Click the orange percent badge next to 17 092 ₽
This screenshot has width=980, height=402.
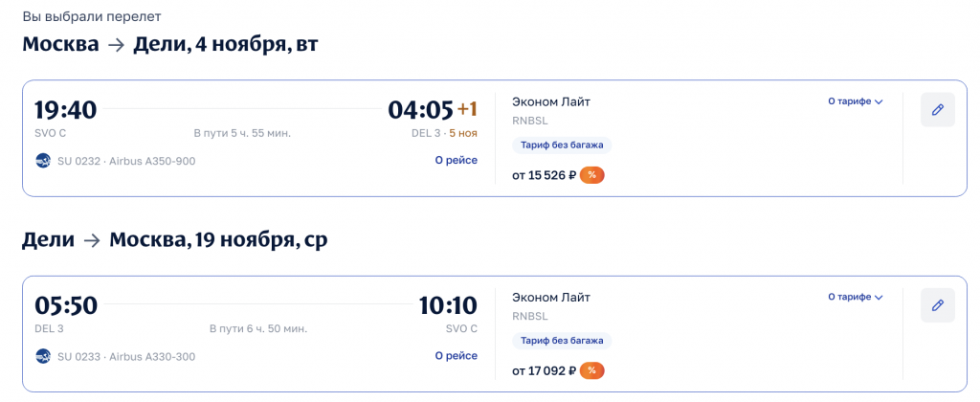(592, 370)
